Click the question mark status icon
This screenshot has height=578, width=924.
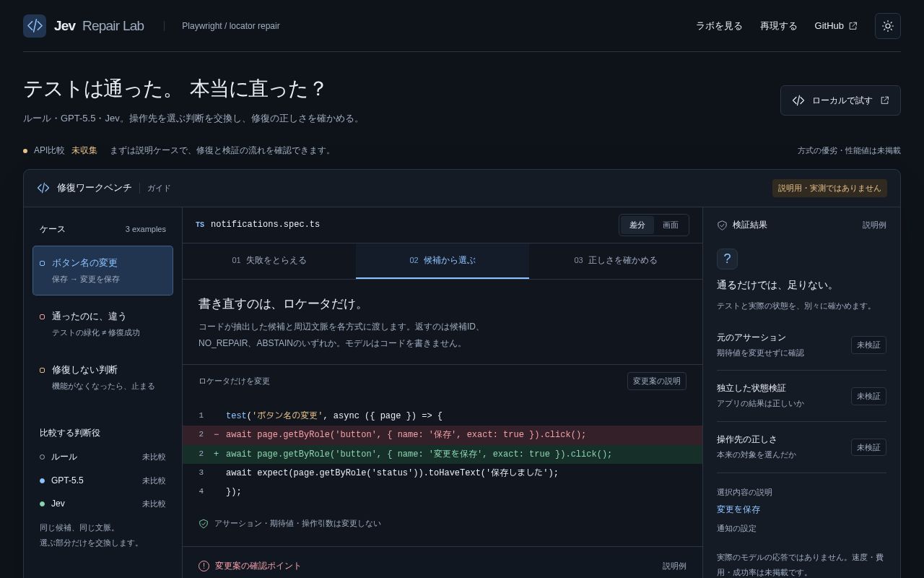[727, 259]
